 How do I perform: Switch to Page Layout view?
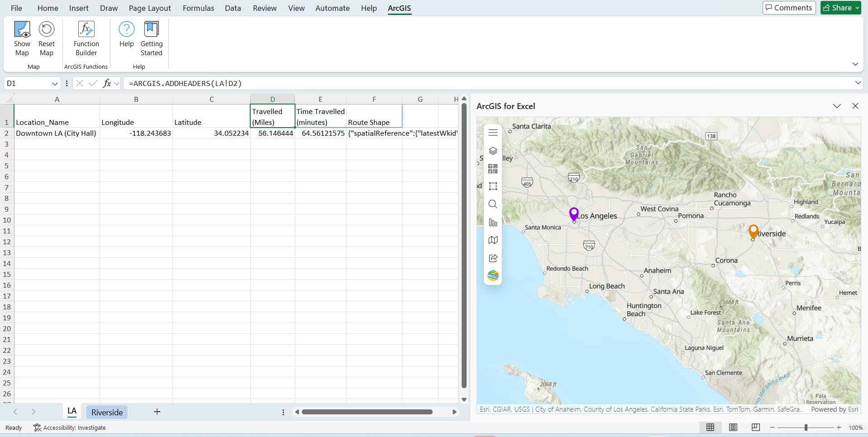[x=733, y=427]
